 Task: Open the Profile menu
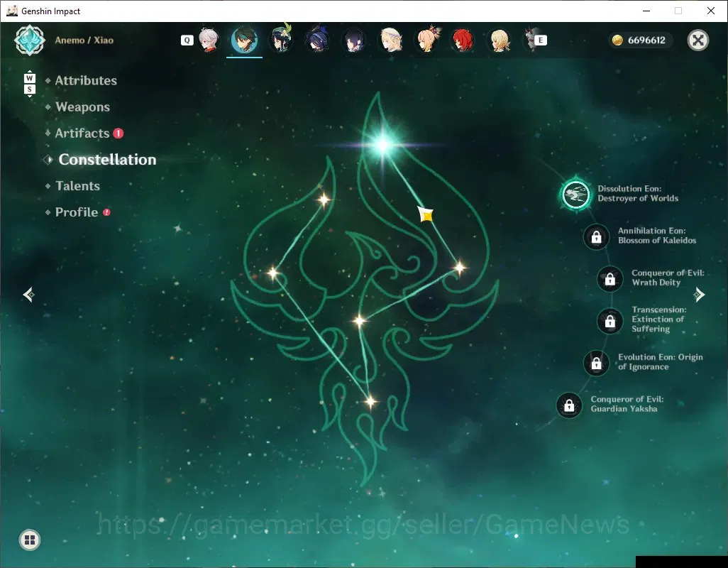coord(77,212)
